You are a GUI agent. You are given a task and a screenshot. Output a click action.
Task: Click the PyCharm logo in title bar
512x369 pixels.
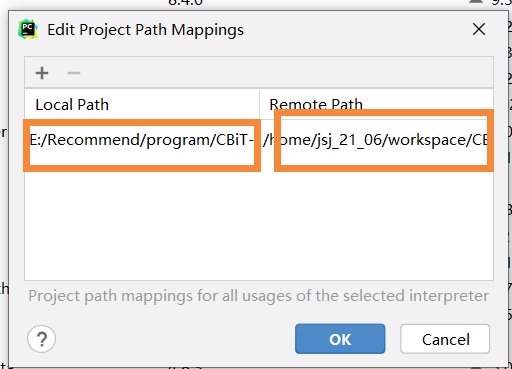[28, 29]
